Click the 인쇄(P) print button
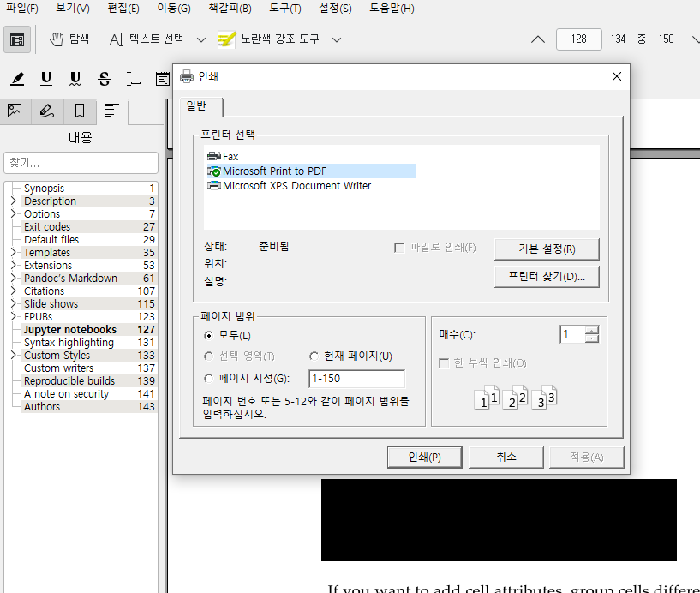 (x=425, y=458)
